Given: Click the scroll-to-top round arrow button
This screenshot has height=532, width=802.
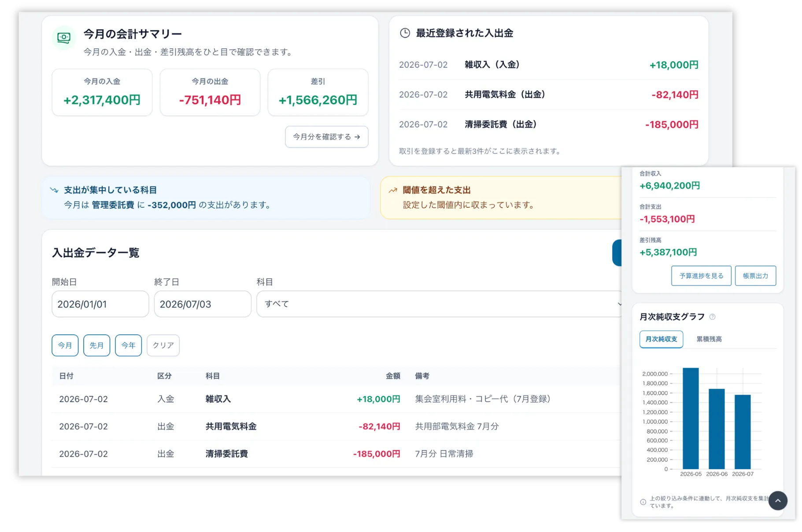Looking at the screenshot, I should 778,501.
